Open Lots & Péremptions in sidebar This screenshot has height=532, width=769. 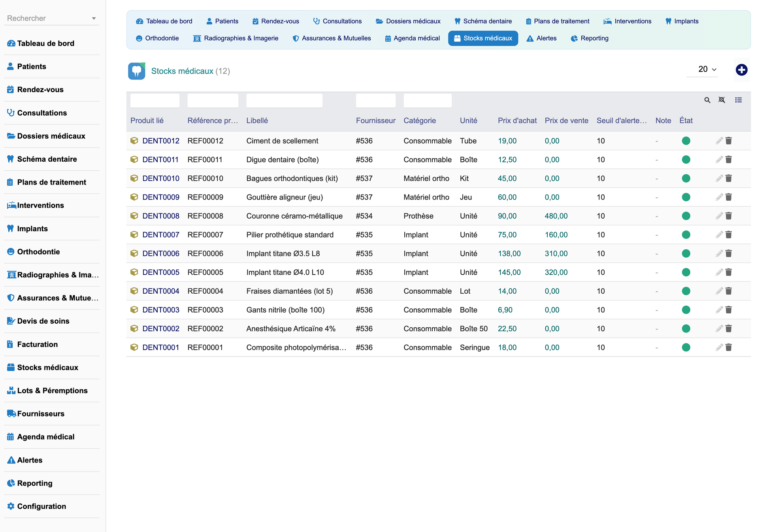tap(52, 391)
